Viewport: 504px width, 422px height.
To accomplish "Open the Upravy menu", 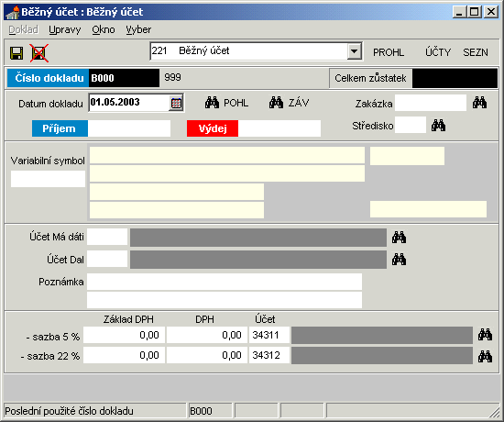I will coord(65,29).
